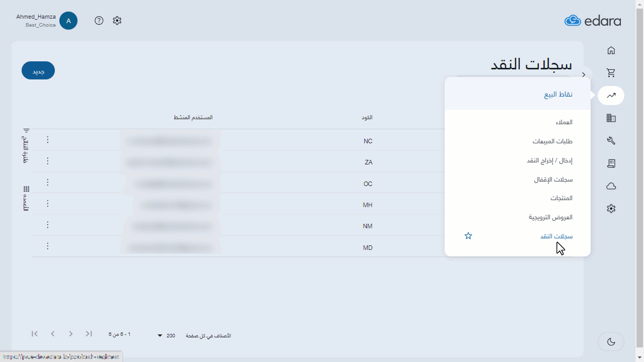The width and height of the screenshot is (644, 362).
Task: Open row options for NC record
Action: tap(48, 140)
